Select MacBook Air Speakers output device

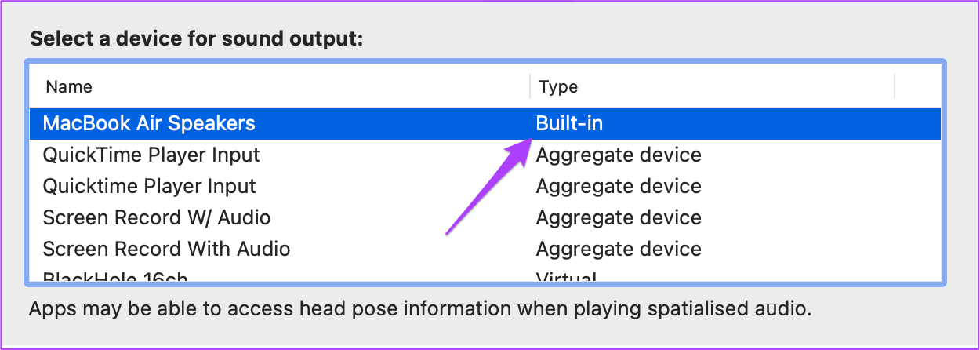click(485, 123)
